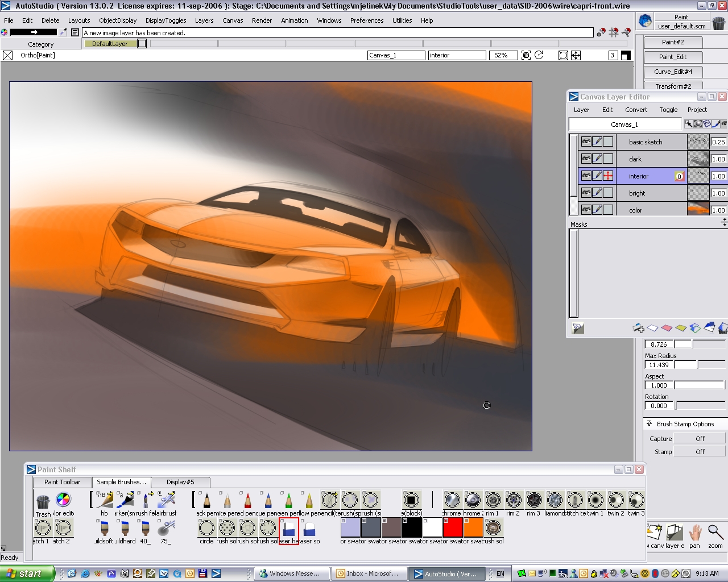
Task: Pick the chrome brush stamp
Action: click(x=452, y=500)
